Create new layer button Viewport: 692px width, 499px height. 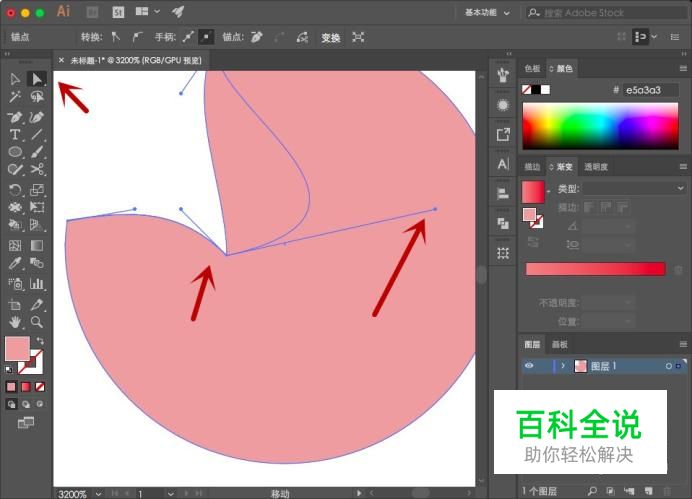(648, 491)
